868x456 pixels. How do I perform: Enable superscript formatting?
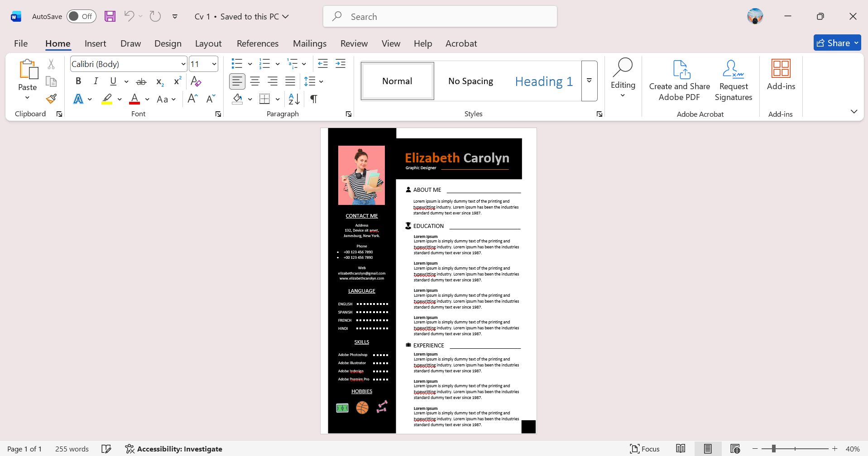pos(177,81)
